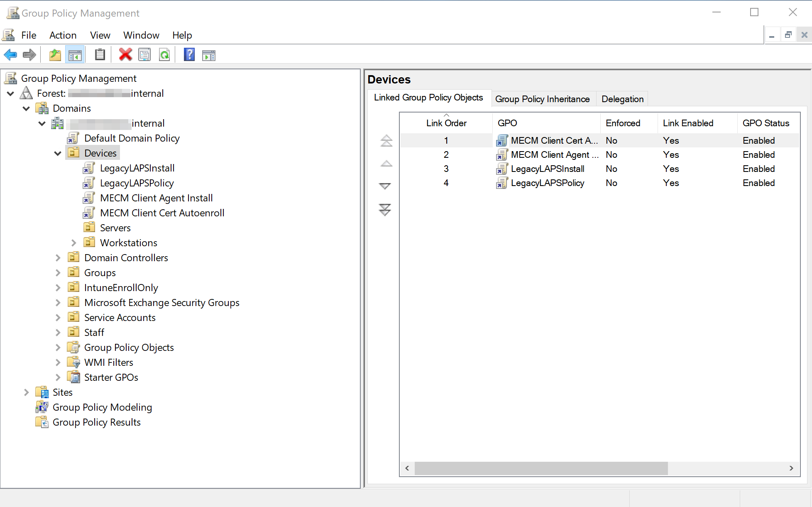Select Group Policy Modeling in the tree

(102, 407)
